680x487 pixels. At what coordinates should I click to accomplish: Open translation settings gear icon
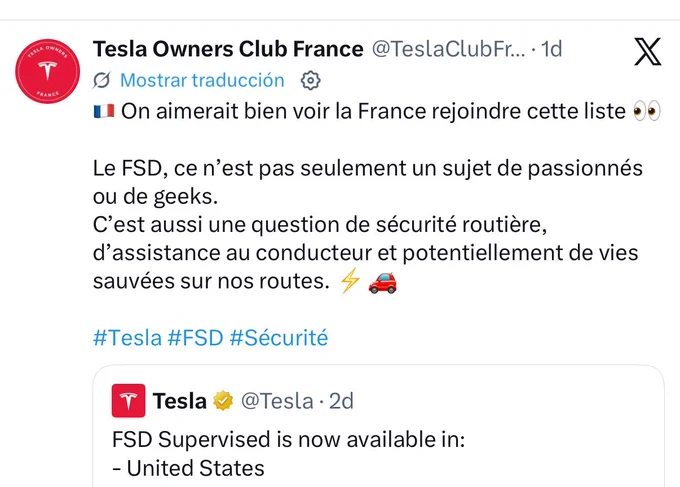point(311,81)
